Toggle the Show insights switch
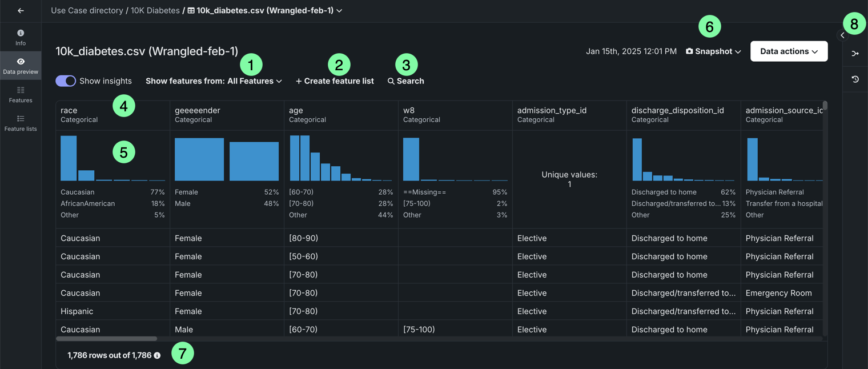 point(66,81)
